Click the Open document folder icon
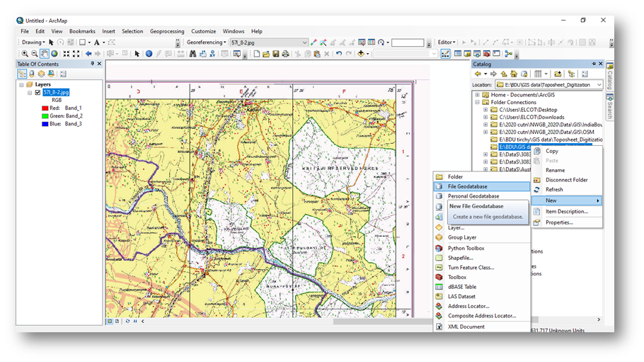The width and height of the screenshot is (644, 362). 265,53
